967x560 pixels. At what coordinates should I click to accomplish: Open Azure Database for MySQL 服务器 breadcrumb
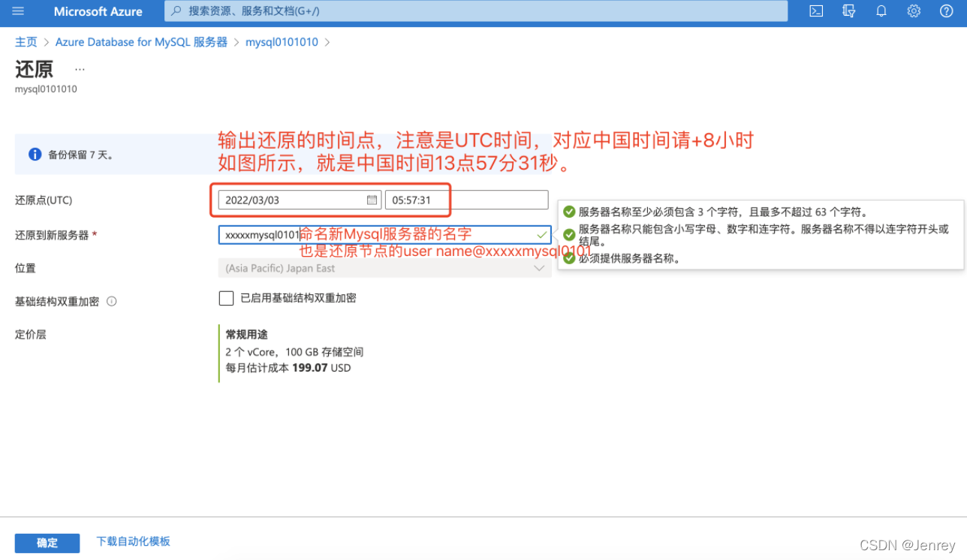141,42
